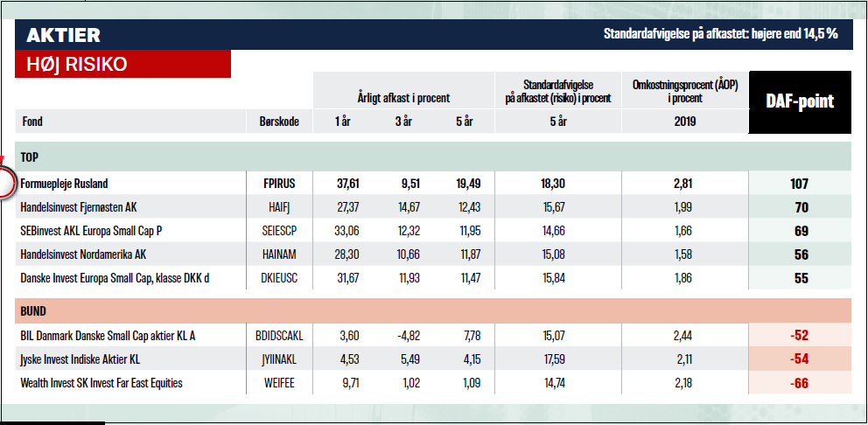Click the SEIESCP stock code
The height and width of the screenshot is (425, 868).
click(279, 232)
